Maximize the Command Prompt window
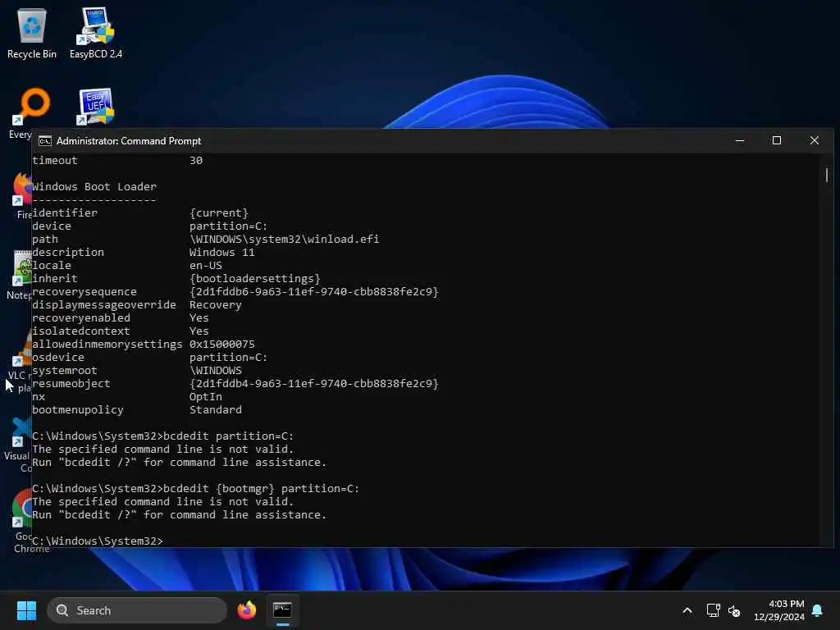The width and height of the screenshot is (840, 630). 777,140
